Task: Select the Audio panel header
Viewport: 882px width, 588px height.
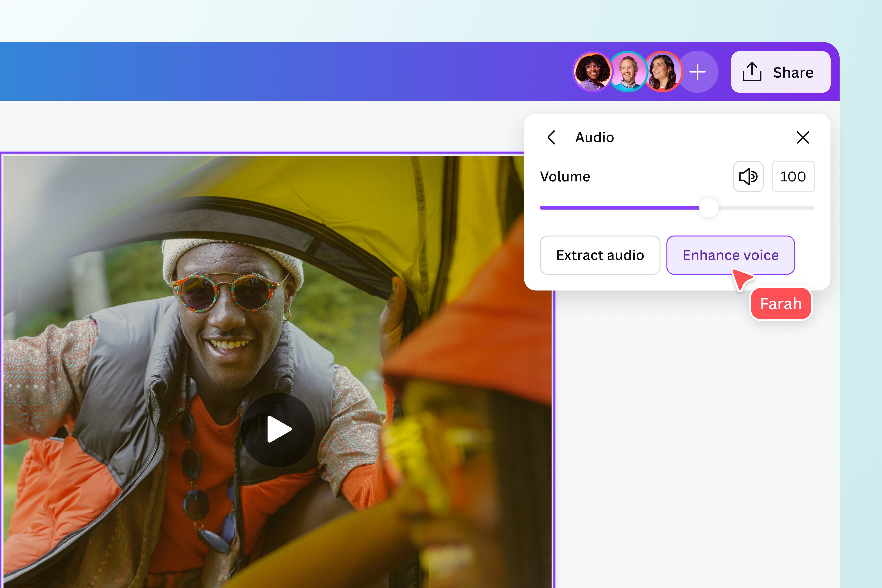Action: (x=594, y=137)
